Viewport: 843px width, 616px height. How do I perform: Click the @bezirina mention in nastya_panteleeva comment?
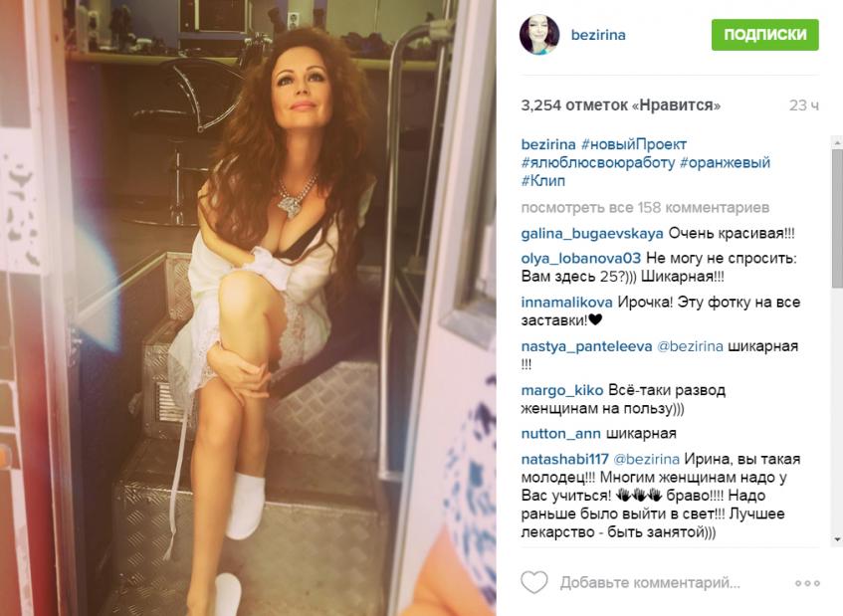(690, 346)
